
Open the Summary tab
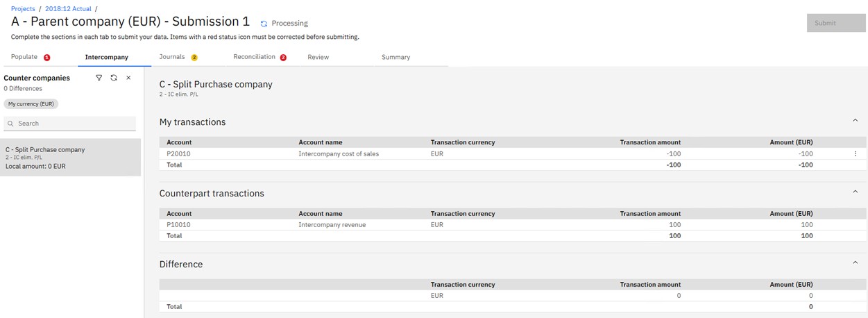(395, 57)
